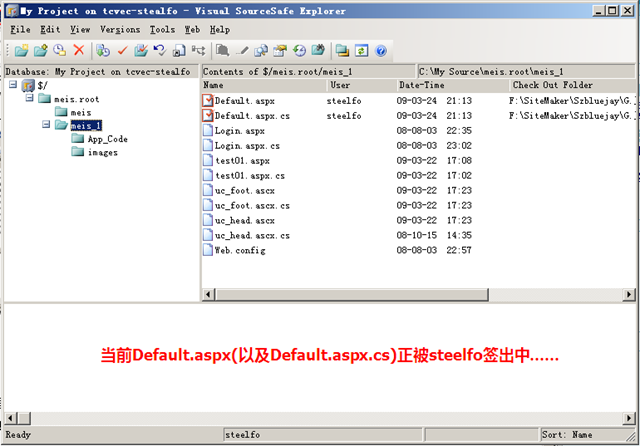
Task: Click the red checkmark Check Out icon
Action: point(122,50)
